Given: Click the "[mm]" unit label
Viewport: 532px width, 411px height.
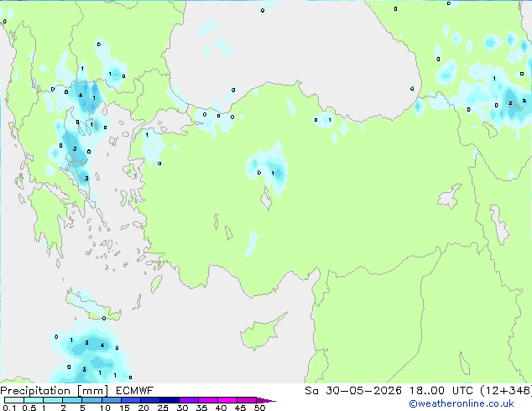Looking at the screenshot, I should click(x=93, y=391).
